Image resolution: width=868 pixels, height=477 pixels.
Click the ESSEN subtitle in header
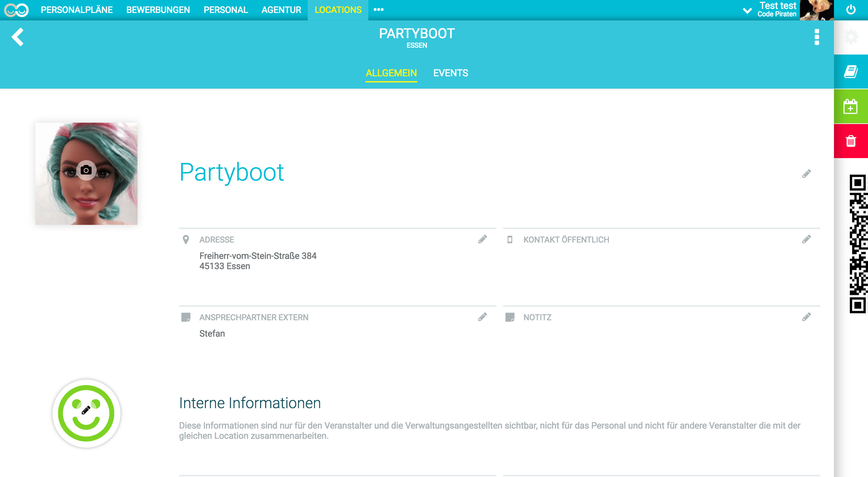[x=417, y=45]
